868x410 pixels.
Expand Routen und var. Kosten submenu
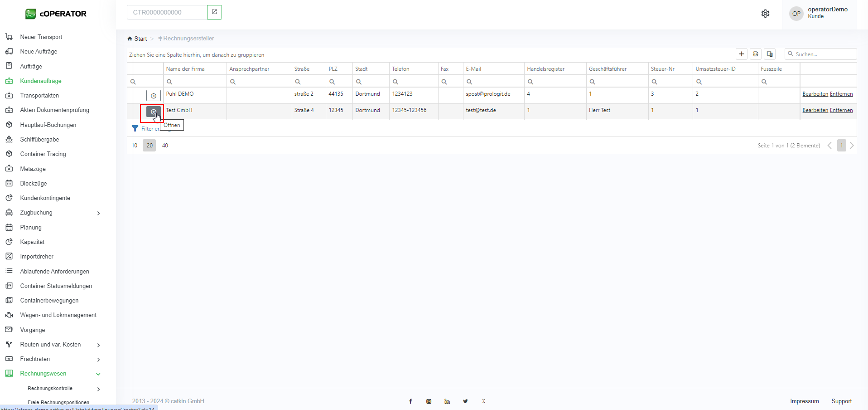point(98,345)
